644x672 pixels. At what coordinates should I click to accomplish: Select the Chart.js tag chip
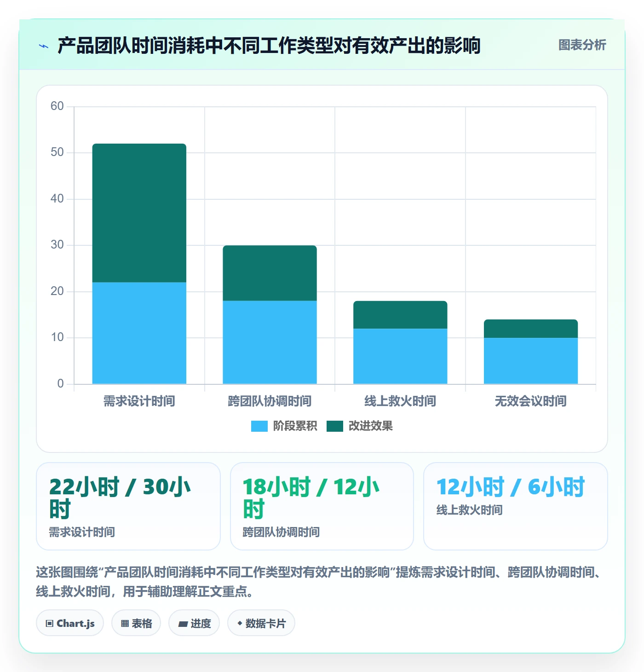(70, 623)
